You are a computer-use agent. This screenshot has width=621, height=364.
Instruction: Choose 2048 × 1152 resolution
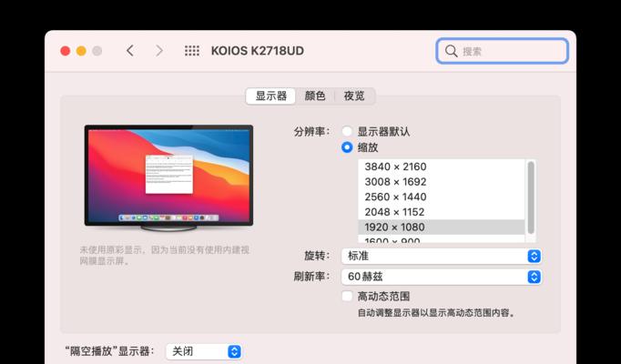coord(442,212)
